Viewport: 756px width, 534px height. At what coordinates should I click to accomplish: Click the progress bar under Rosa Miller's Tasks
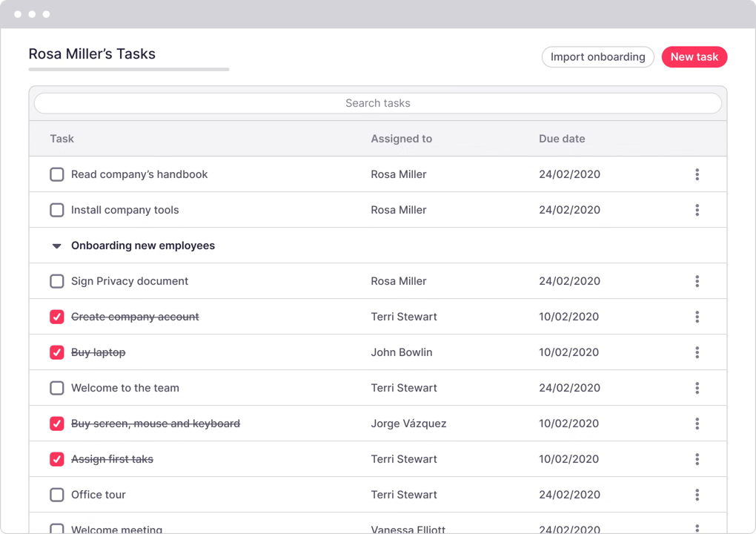(x=128, y=69)
